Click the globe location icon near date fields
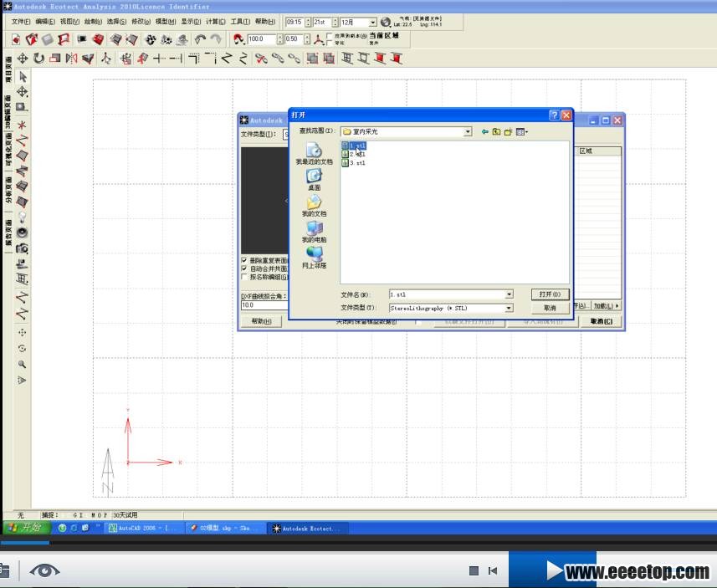The height and width of the screenshot is (588, 717). (386, 22)
